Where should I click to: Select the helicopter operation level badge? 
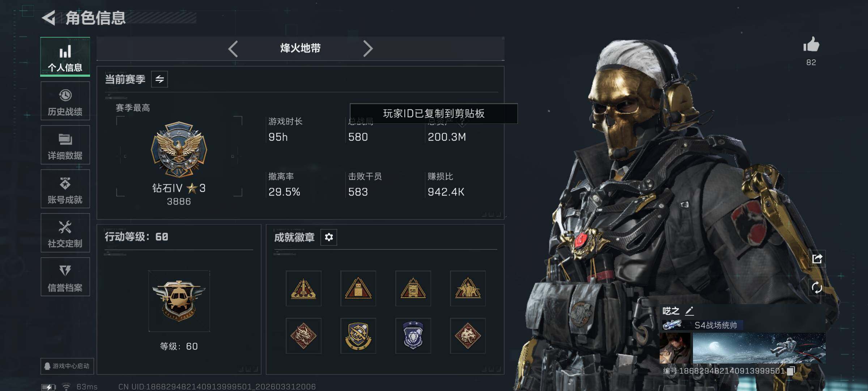pos(179,301)
